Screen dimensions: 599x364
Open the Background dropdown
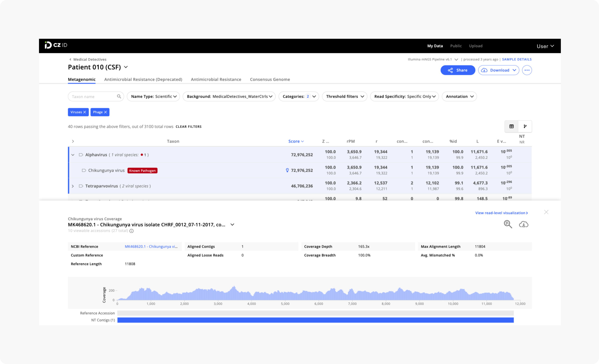(229, 97)
